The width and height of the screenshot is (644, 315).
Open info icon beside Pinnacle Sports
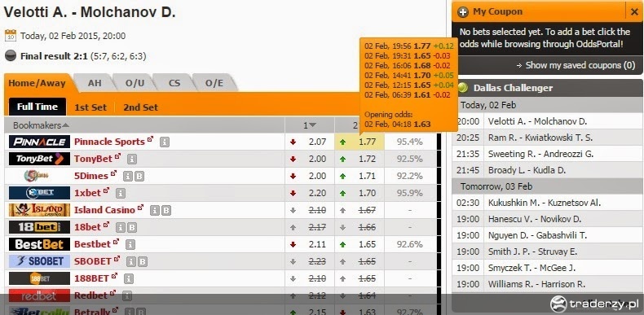click(x=165, y=142)
